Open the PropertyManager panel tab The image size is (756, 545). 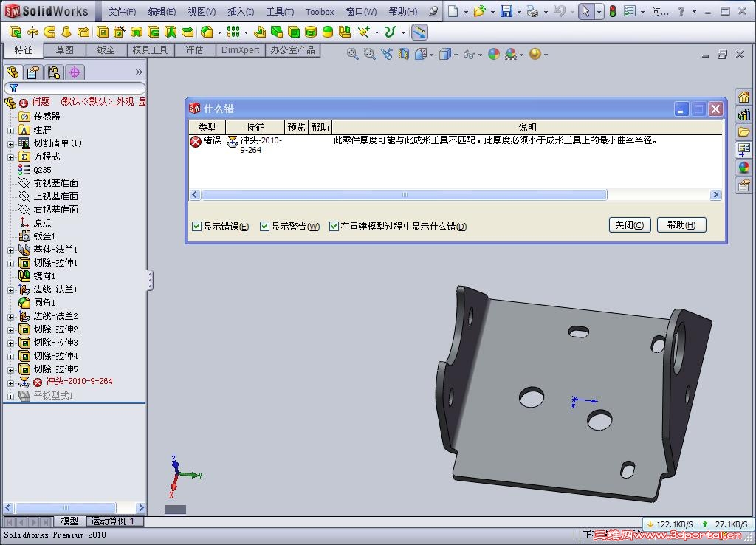pyautogui.click(x=32, y=72)
